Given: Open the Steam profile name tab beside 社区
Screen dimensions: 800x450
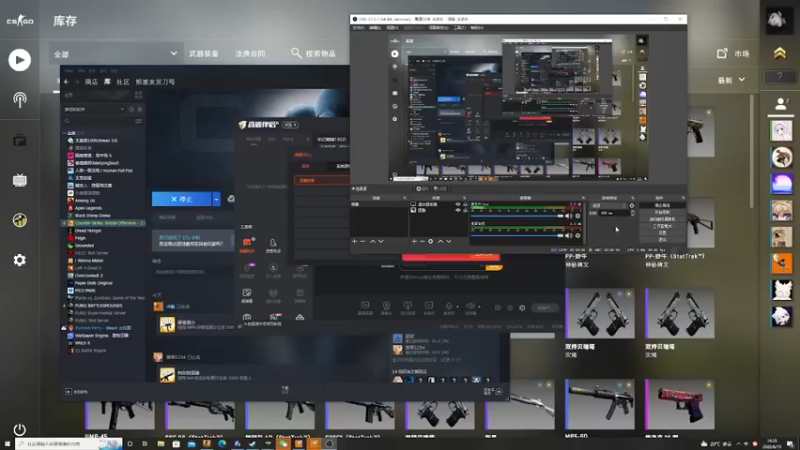Looking at the screenshot, I should pyautogui.click(x=155, y=82).
